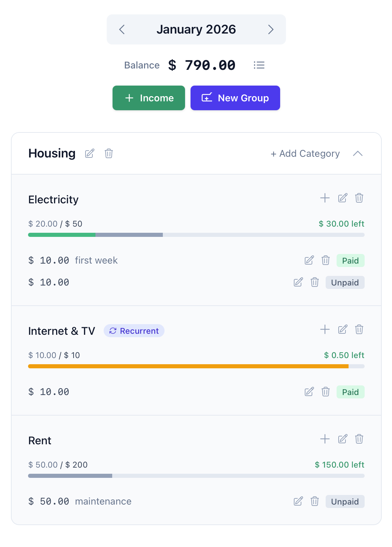392x547 pixels.
Task: Navigate to the next month
Action: point(271,30)
